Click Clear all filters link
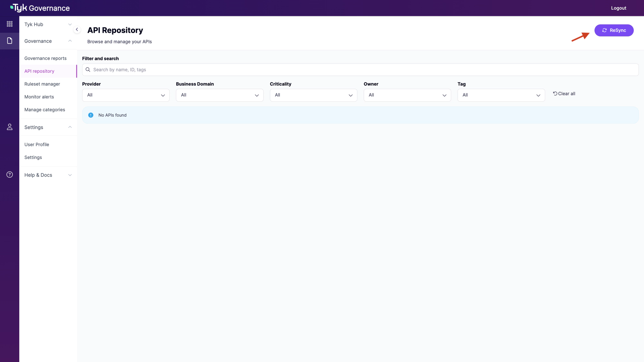 (564, 94)
